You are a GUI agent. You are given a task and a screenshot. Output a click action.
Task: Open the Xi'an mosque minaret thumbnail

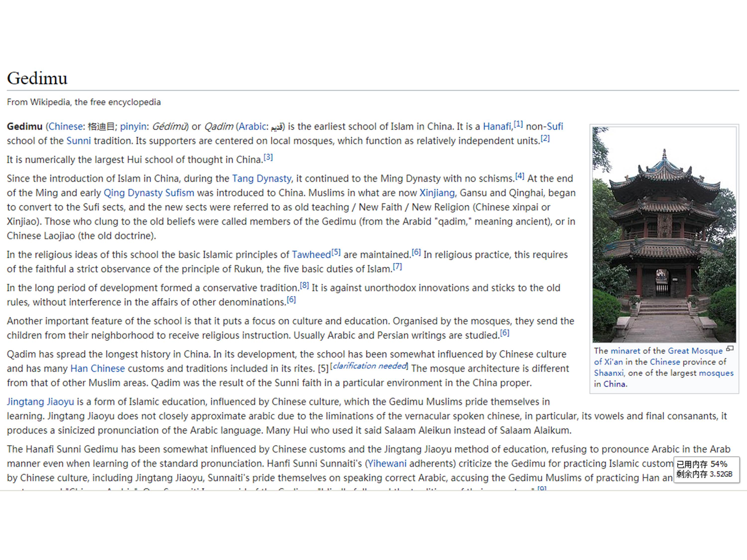[x=664, y=235]
